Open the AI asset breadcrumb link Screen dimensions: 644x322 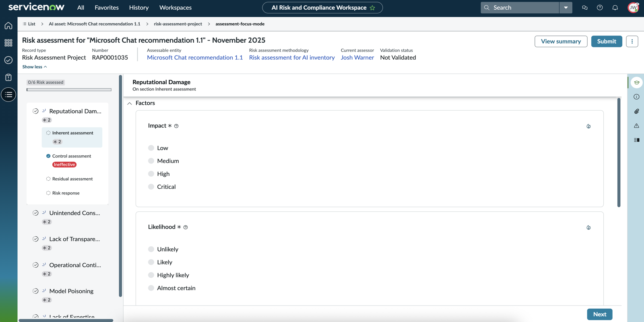(x=95, y=24)
